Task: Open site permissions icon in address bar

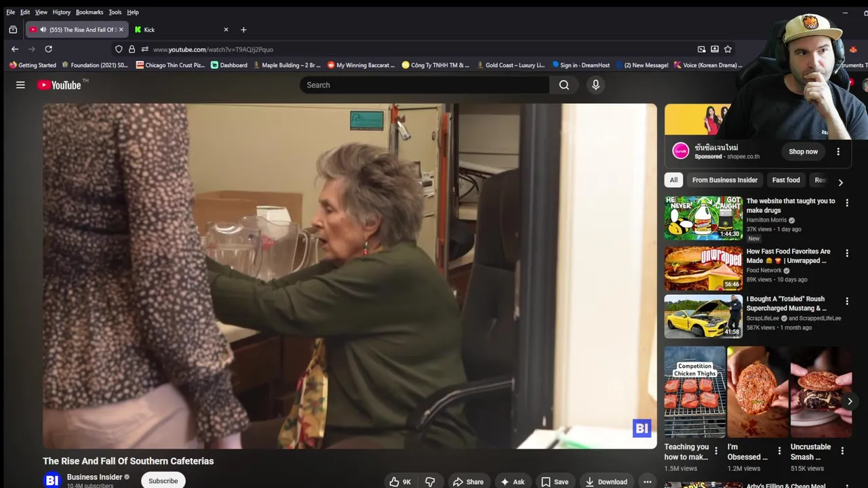Action: (x=144, y=49)
